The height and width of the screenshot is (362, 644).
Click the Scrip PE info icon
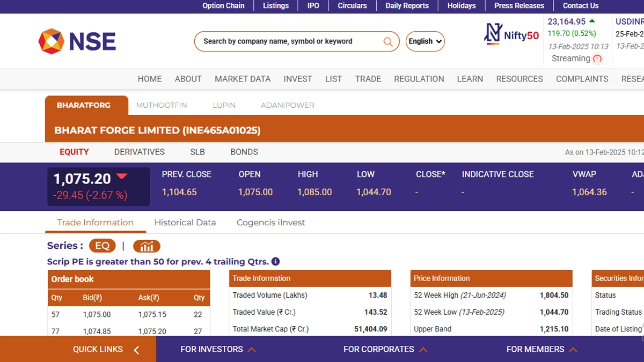click(x=275, y=262)
